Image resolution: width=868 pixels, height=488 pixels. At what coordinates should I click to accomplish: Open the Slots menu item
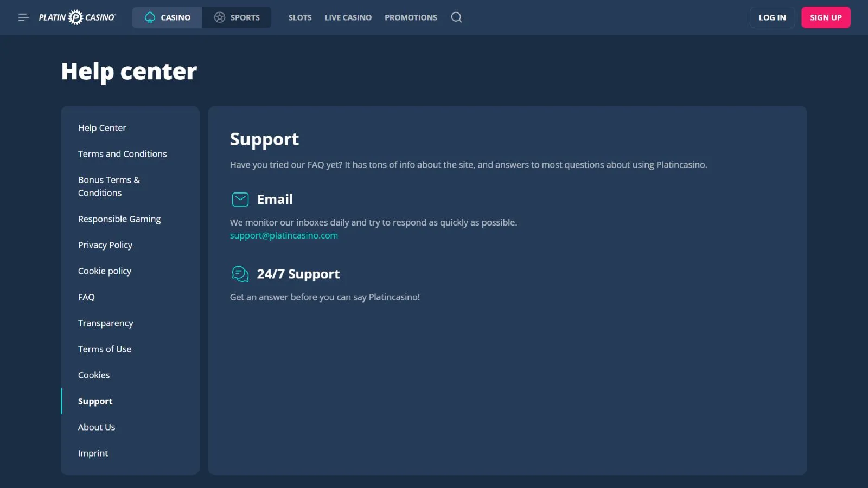pyautogui.click(x=300, y=17)
